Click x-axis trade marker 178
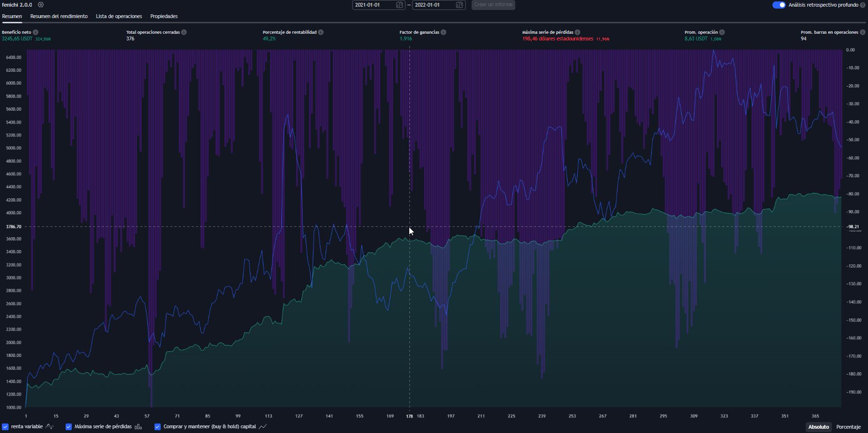The width and height of the screenshot is (868, 433). 409,416
